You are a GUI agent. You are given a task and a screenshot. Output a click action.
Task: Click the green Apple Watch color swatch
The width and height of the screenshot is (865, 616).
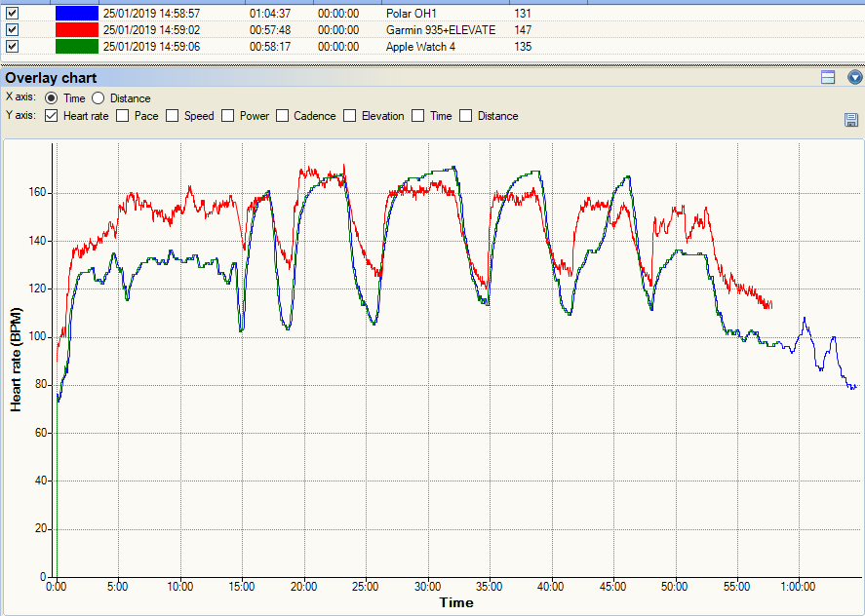point(77,47)
